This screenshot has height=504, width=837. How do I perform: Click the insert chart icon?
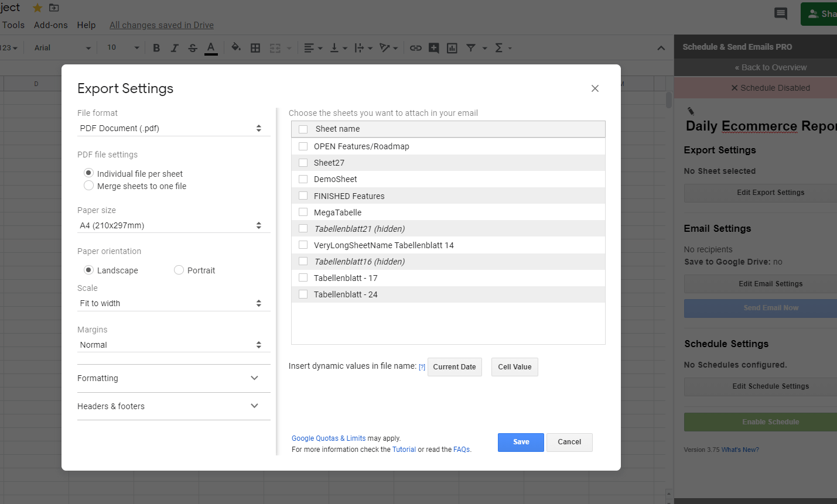pyautogui.click(x=452, y=48)
